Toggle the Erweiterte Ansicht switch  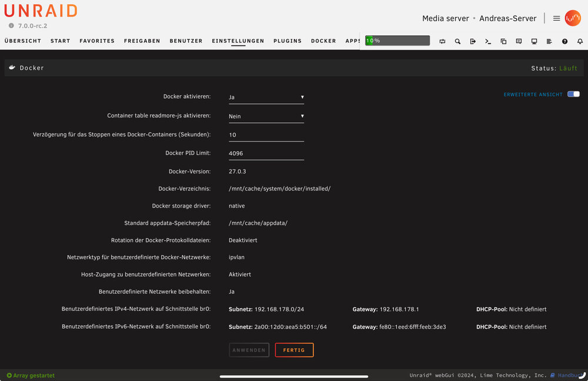click(x=573, y=94)
